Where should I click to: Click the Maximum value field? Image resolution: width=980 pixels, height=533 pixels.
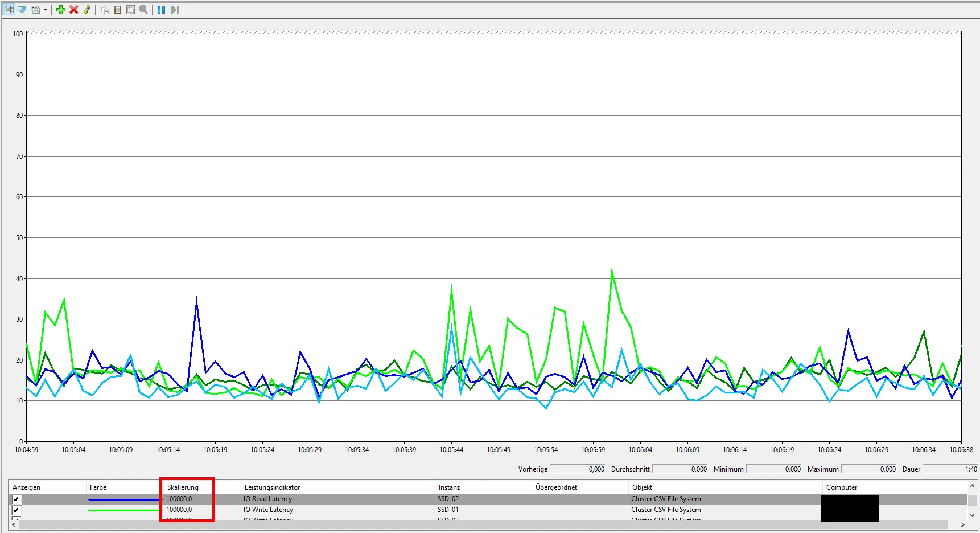869,469
